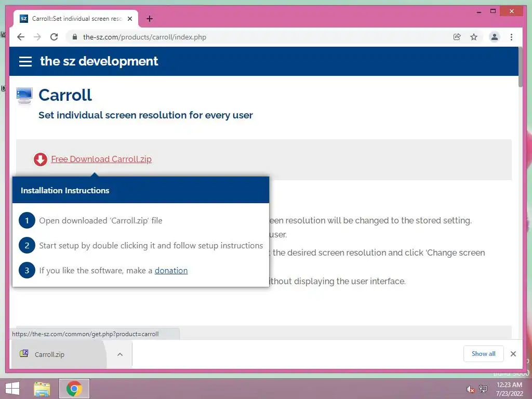This screenshot has height=399, width=532.
Task: Open File Explorer from the taskbar
Action: tap(42, 389)
